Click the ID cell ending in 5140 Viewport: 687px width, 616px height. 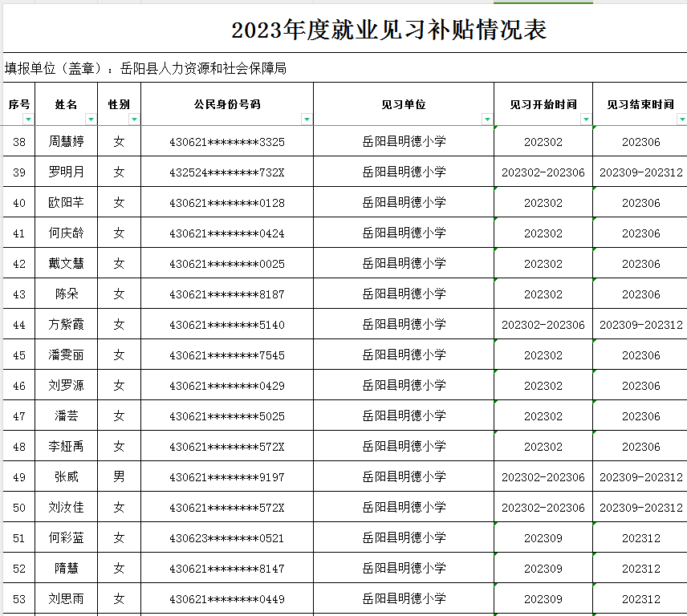pyautogui.click(x=227, y=325)
